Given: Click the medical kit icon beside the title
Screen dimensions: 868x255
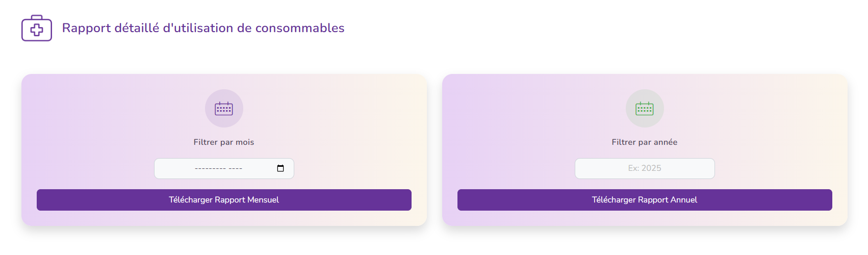Looking at the screenshot, I should [x=37, y=28].
